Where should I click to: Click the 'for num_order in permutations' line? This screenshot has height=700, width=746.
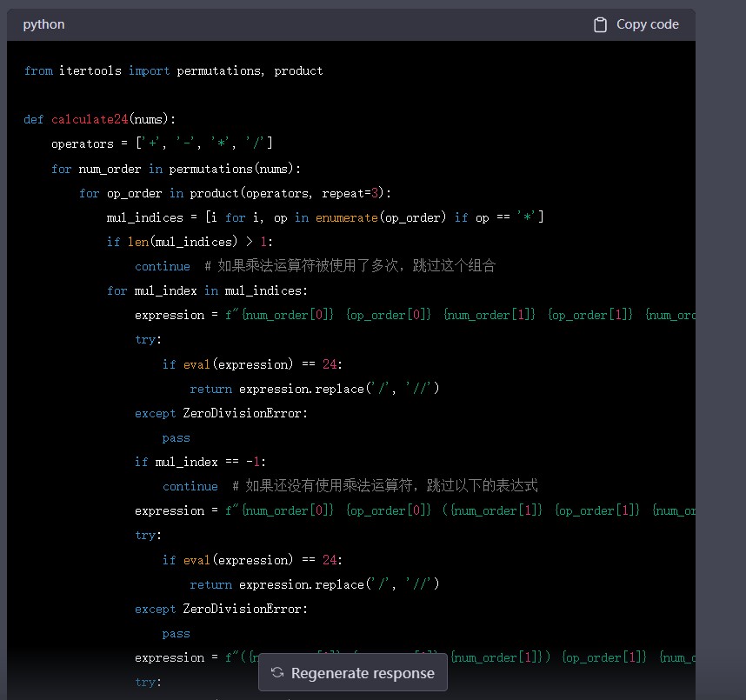176,169
